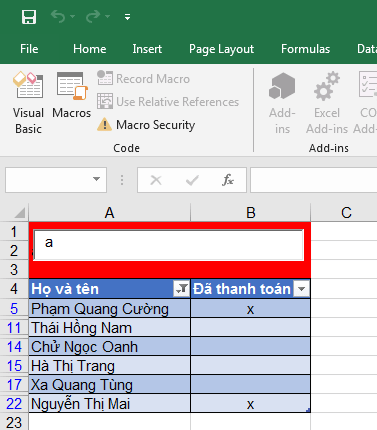Click the Cancel (X) formula bar button
The image size is (377, 430).
point(156,180)
